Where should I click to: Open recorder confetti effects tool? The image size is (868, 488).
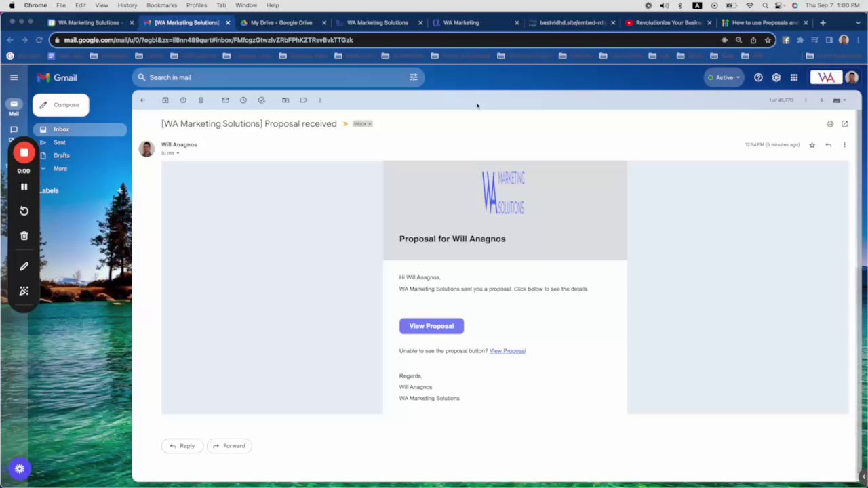pos(24,291)
